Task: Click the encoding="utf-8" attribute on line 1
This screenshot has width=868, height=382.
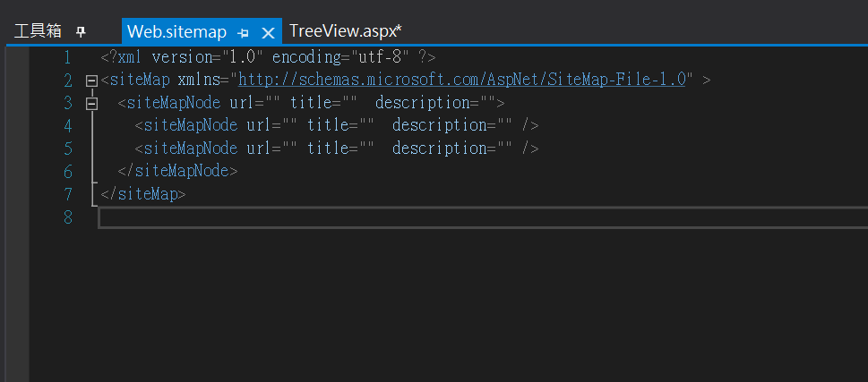Action: click(339, 57)
